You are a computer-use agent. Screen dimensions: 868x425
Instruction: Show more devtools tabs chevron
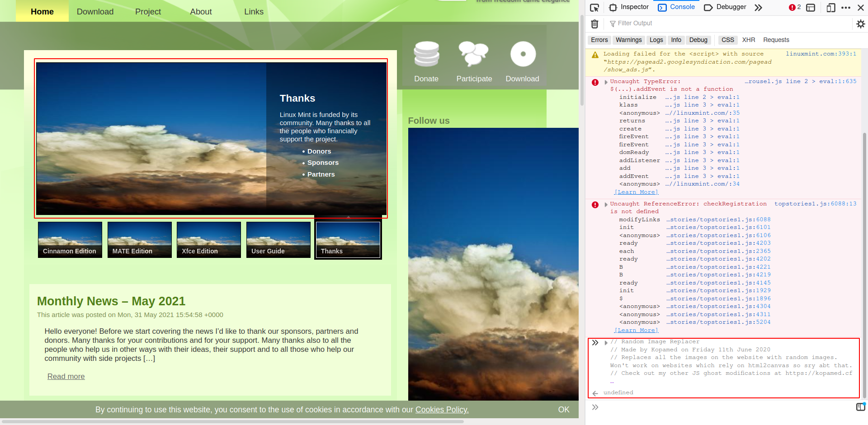click(x=758, y=7)
